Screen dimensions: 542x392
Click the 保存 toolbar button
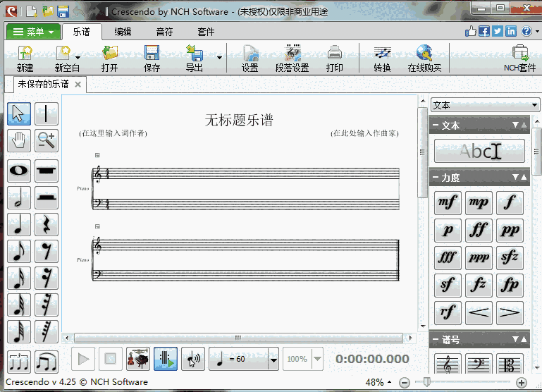coord(152,59)
